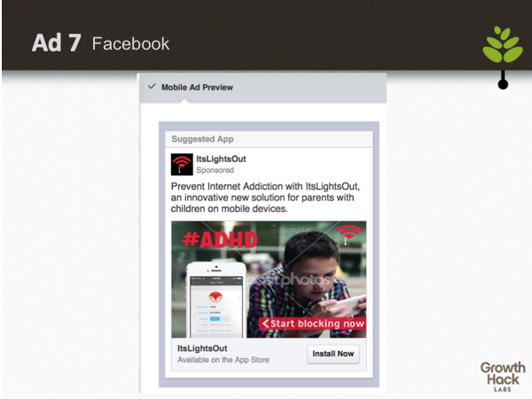Click the Start blocking now banner
This screenshot has height=399, width=532.
pyautogui.click(x=313, y=324)
